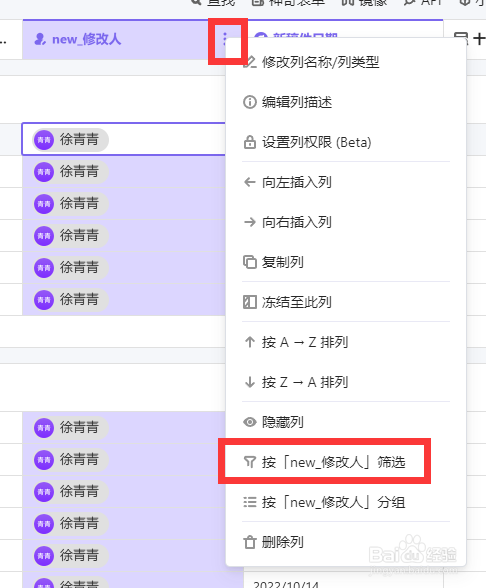Click 编辑列描述 menu text
This screenshot has width=486, height=588.
pos(297,102)
